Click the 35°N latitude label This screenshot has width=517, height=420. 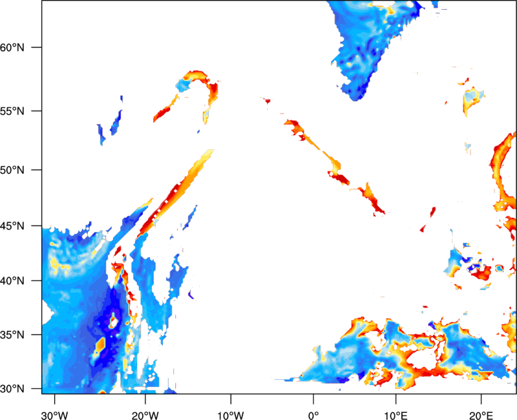12,335
